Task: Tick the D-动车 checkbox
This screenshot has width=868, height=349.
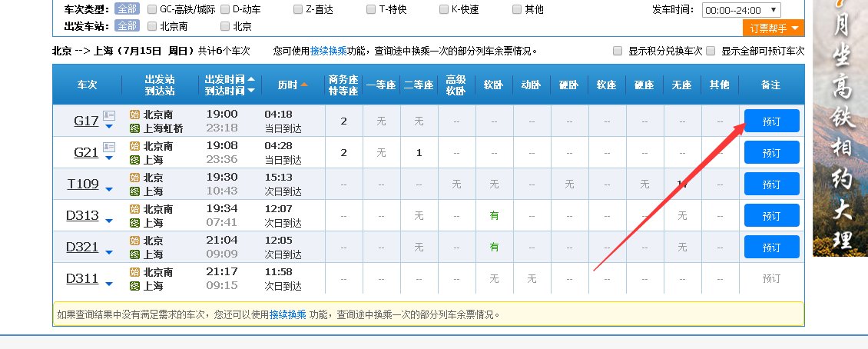Action: pyautogui.click(x=225, y=9)
